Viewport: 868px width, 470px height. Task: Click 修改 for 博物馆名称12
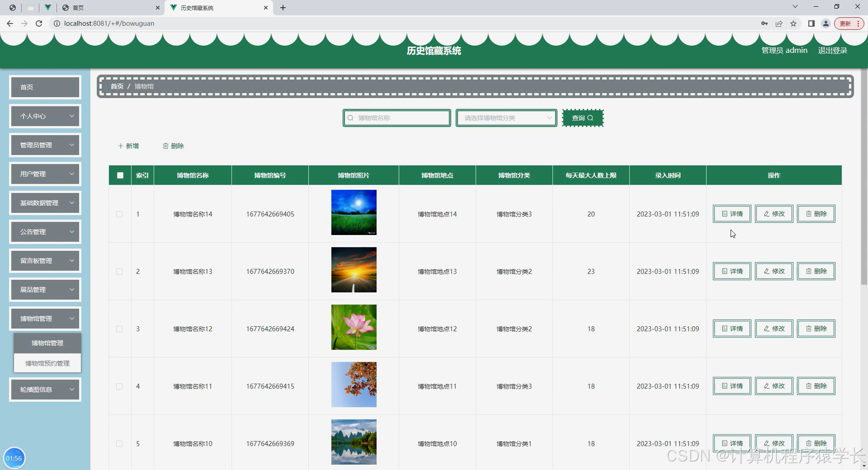pyautogui.click(x=774, y=329)
